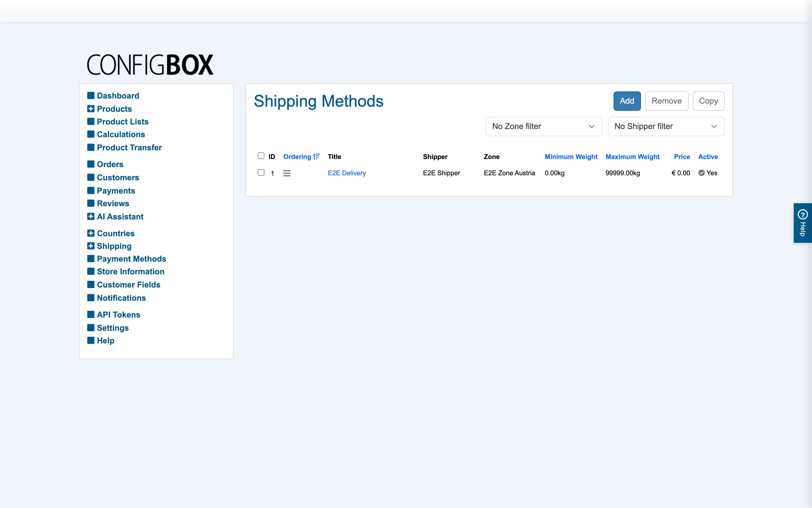Click the E2E Zone Austria cell

[x=509, y=173]
